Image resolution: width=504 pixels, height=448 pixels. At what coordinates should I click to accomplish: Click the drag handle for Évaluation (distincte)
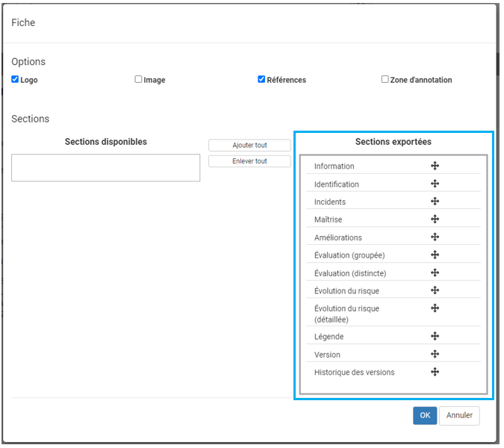click(435, 273)
